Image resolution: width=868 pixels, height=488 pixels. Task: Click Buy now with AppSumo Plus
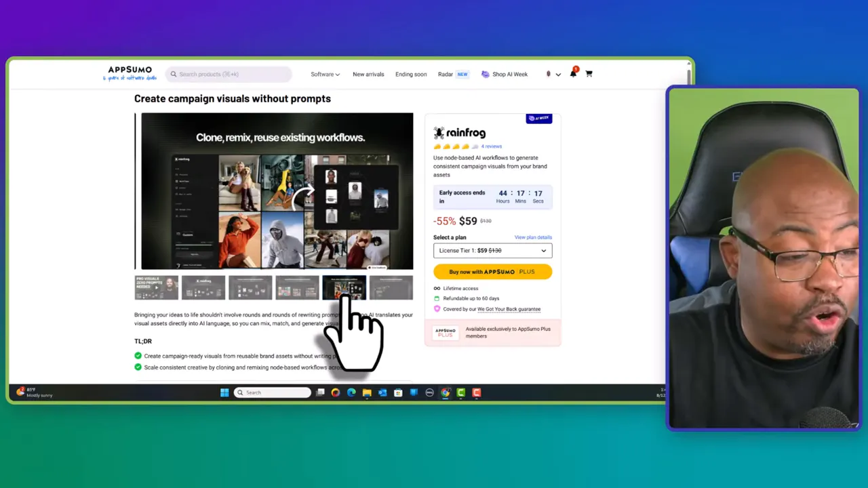(x=492, y=272)
